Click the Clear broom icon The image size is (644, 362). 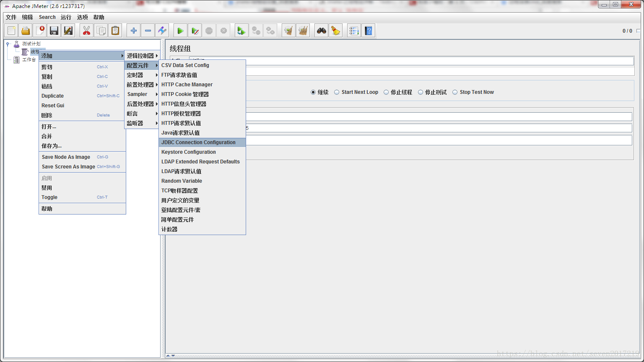(x=288, y=31)
